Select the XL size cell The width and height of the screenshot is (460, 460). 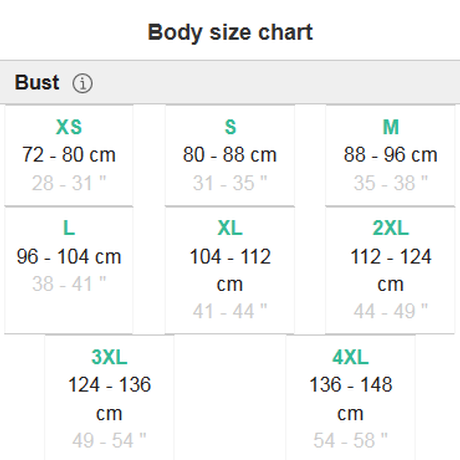pos(230,270)
